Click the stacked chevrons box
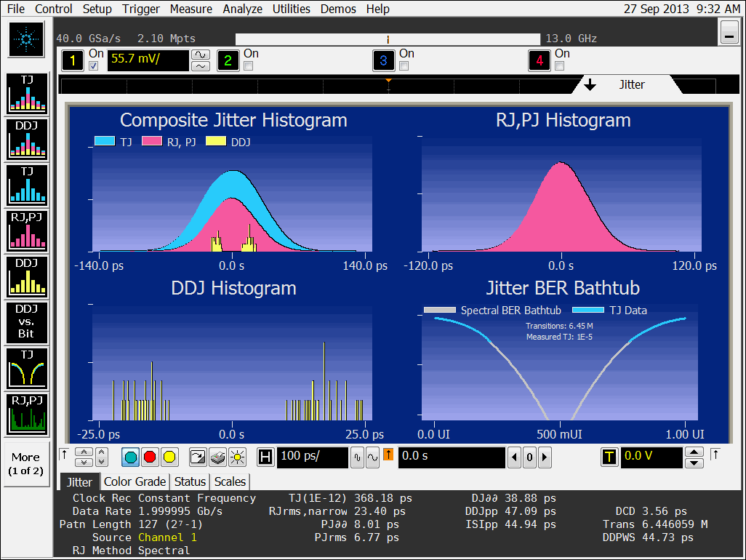 [101, 457]
